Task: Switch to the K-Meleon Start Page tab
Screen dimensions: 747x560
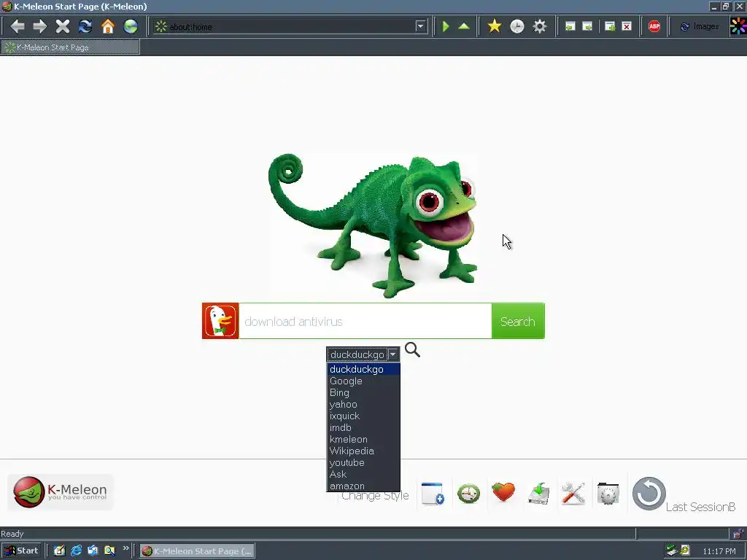Action: pos(70,47)
